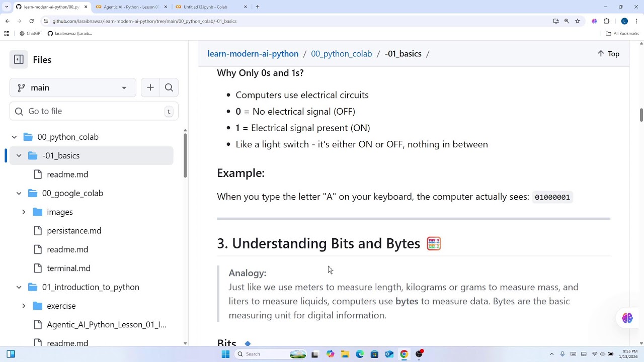644x362 pixels.
Task: Open persistance.md file
Action: click(74, 231)
